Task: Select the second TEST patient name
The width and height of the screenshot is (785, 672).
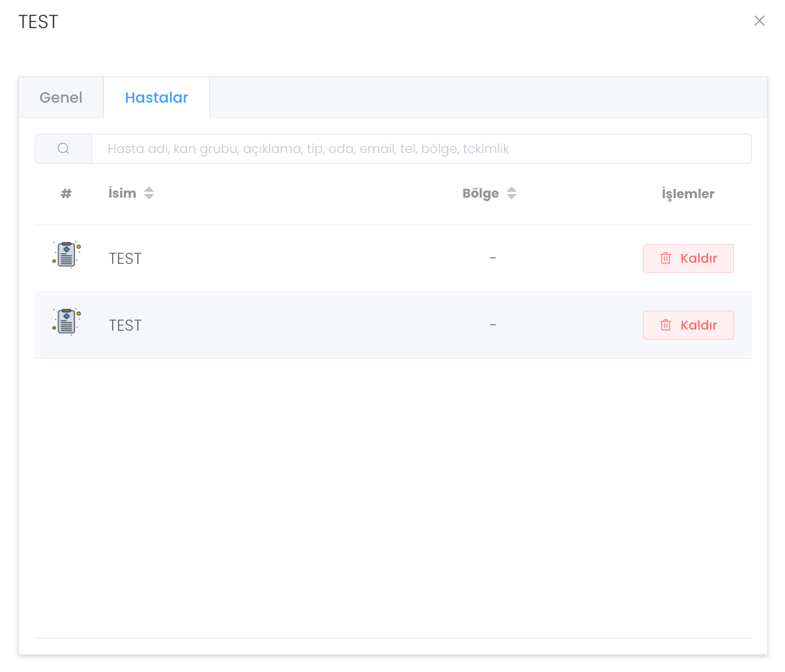Action: (x=125, y=325)
